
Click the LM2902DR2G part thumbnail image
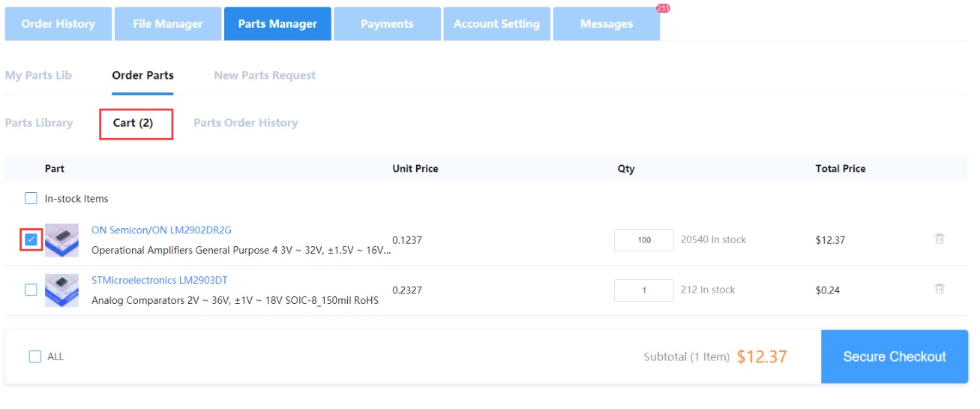pyautogui.click(x=61, y=240)
